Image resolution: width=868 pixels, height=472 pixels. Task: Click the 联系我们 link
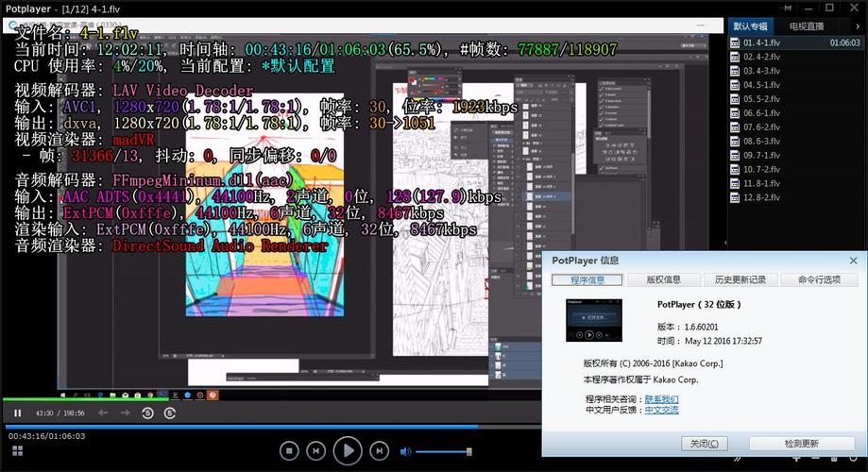click(x=661, y=399)
